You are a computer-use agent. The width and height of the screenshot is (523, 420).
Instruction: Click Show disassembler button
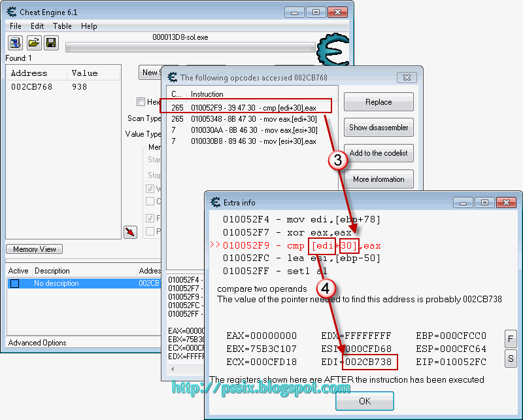pos(379,128)
